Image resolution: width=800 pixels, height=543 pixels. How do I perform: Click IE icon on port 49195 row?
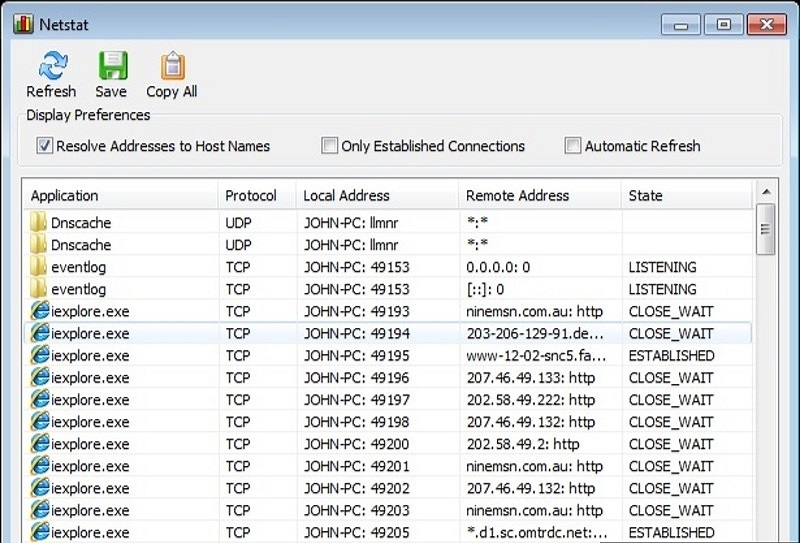[40, 355]
